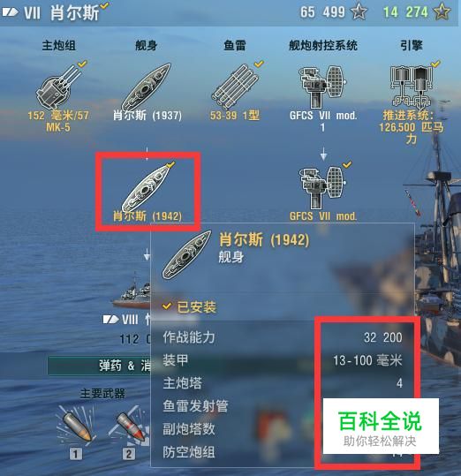
Task: Open the 弹药 & consumables button
Action: point(100,366)
